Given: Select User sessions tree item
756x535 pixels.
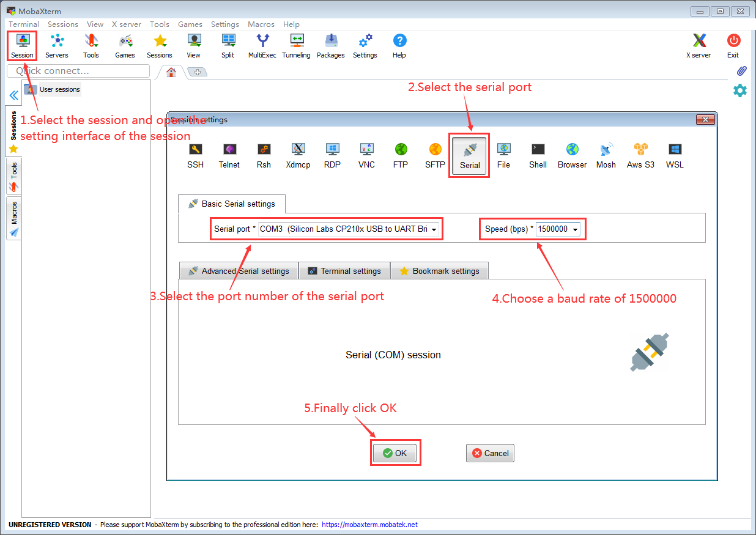Looking at the screenshot, I should point(52,89).
